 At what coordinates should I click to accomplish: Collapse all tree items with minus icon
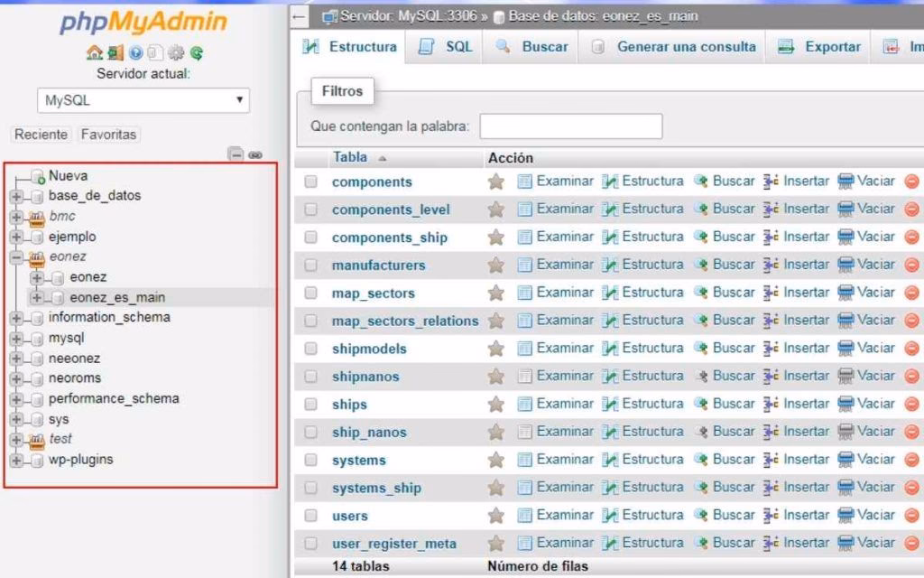click(236, 154)
